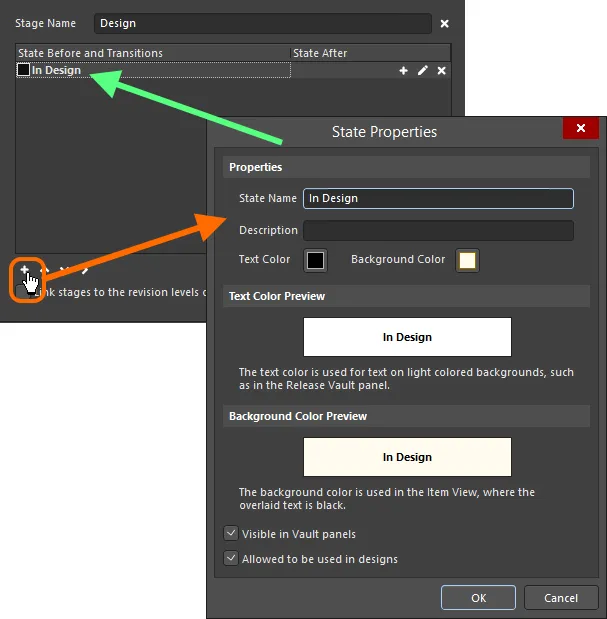Viewport: 607px width, 619px height.
Task: Click the Background Color Preview section header
Action: tap(406, 416)
